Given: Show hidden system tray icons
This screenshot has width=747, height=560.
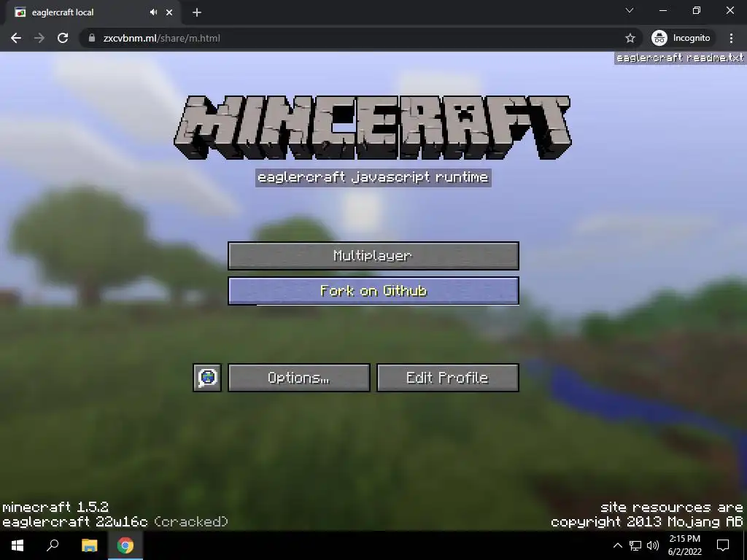Looking at the screenshot, I should [617, 545].
